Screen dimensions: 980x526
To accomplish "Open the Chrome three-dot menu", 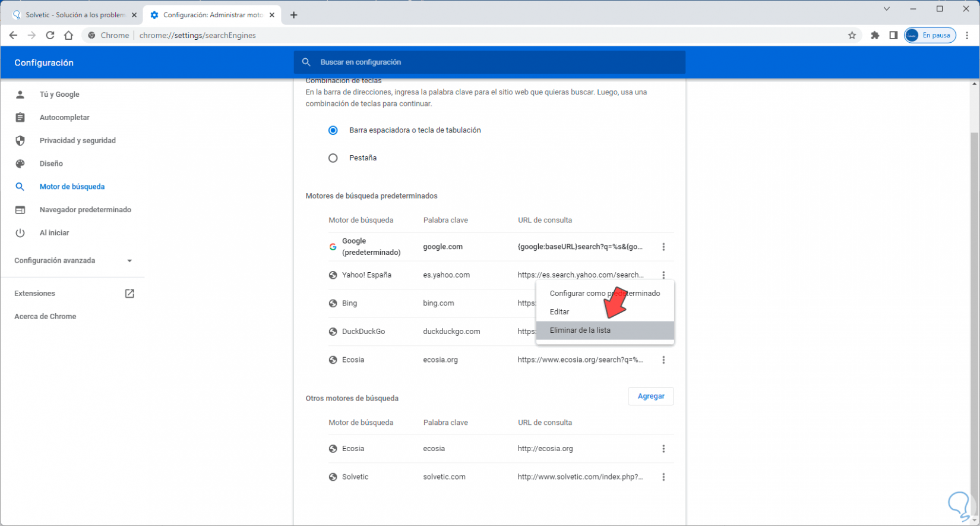I will (967, 35).
